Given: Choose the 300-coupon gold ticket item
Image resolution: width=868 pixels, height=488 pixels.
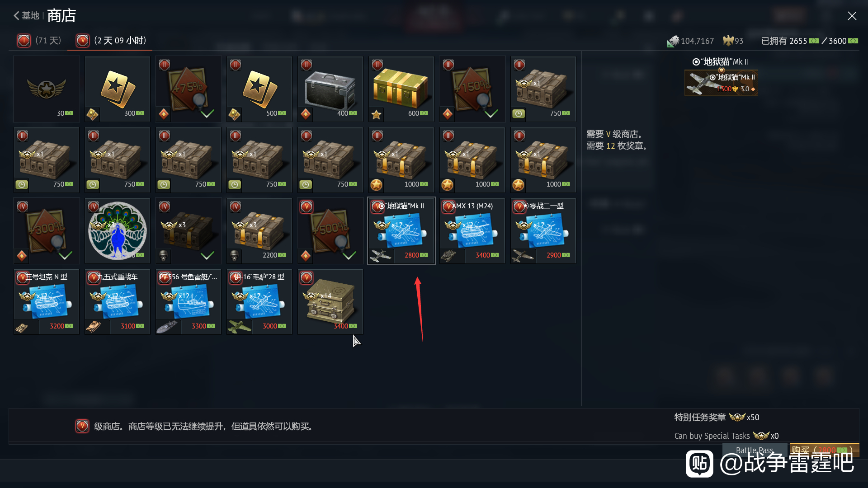Looking at the screenshot, I should click(117, 89).
